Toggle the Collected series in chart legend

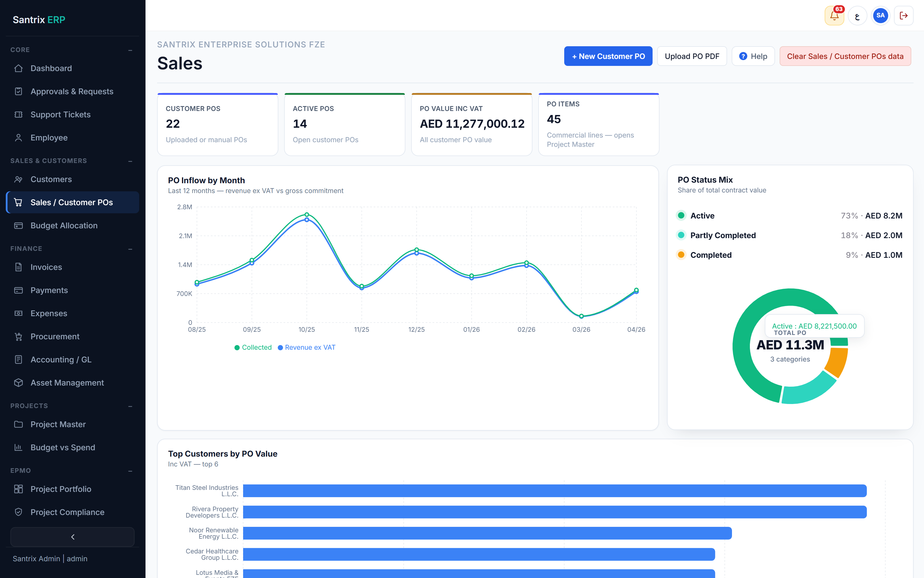tap(253, 347)
